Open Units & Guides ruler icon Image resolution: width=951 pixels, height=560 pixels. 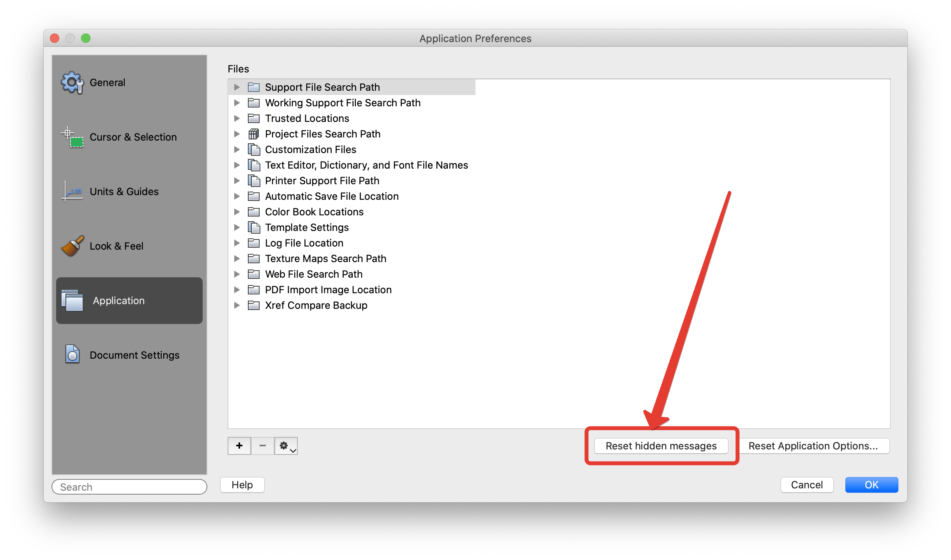(72, 192)
